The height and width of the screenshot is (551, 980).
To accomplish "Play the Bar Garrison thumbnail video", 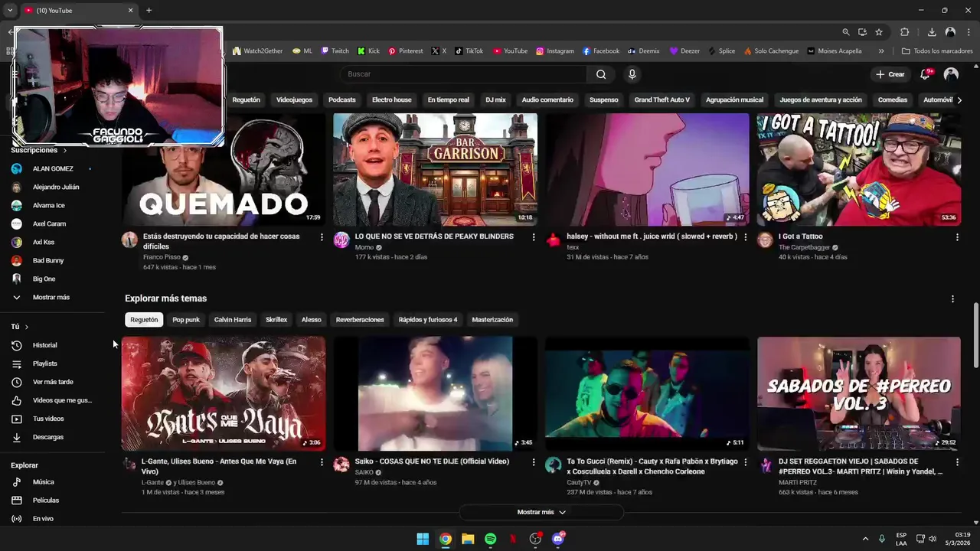I will pyautogui.click(x=435, y=169).
